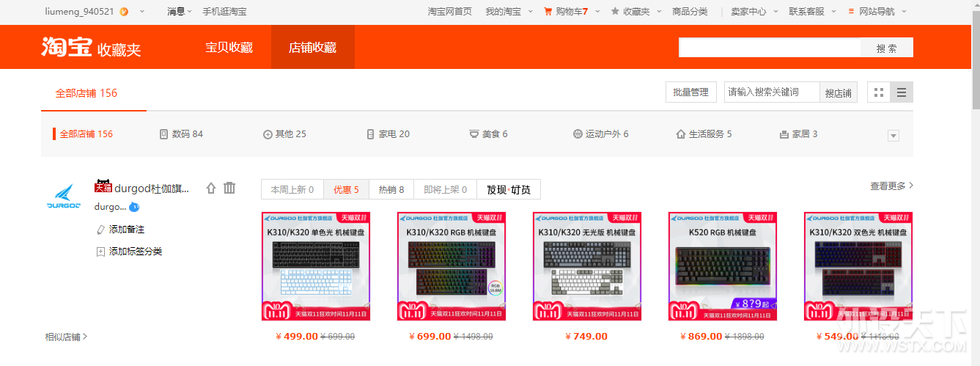
Task: Select the 即将上架 0 tab
Action: coord(445,189)
